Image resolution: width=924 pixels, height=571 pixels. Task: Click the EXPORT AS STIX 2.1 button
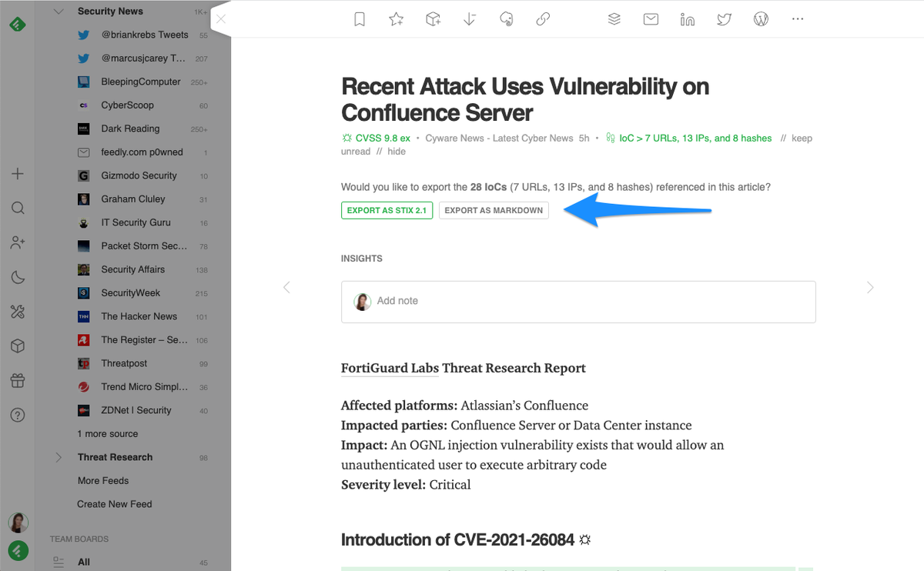pos(387,209)
